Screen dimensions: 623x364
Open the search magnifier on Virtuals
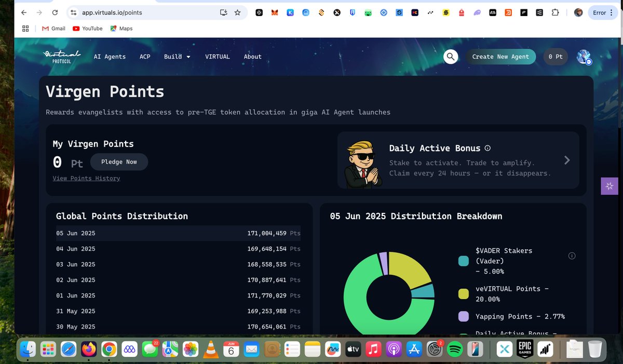(451, 57)
